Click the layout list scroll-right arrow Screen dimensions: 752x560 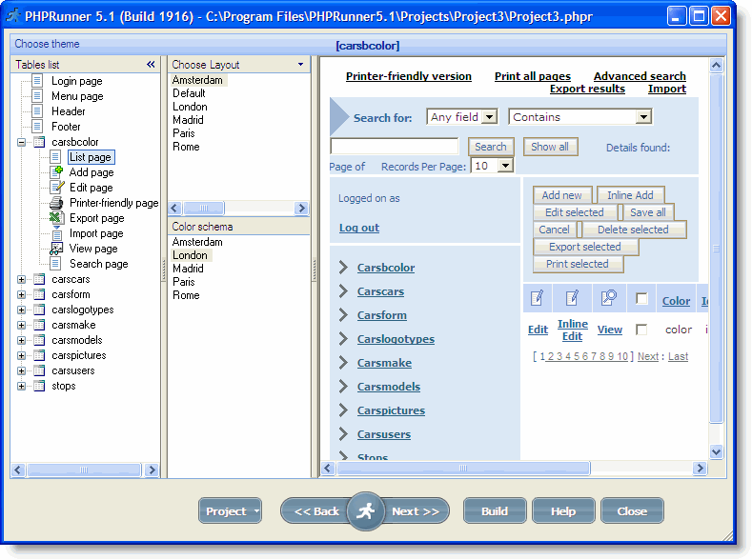[301, 208]
